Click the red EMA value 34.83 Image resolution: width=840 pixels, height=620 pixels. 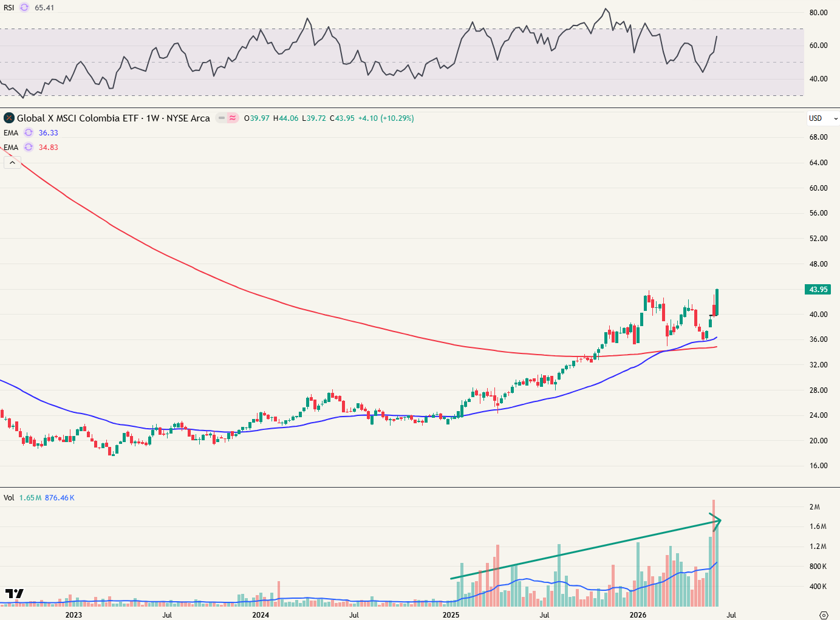(49, 148)
